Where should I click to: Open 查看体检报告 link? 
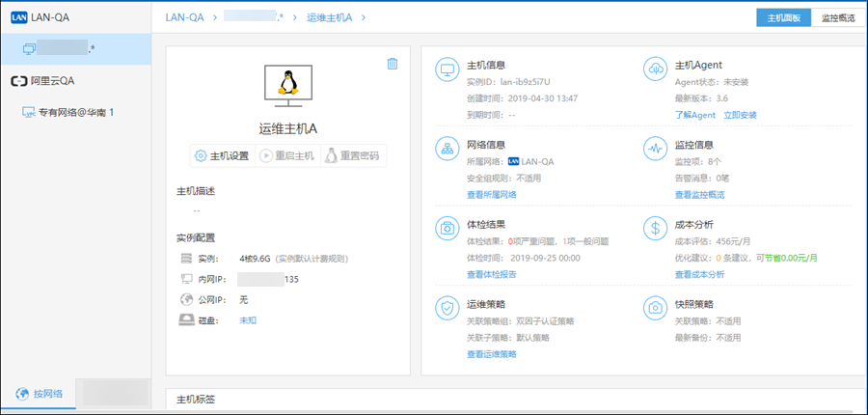pos(491,274)
